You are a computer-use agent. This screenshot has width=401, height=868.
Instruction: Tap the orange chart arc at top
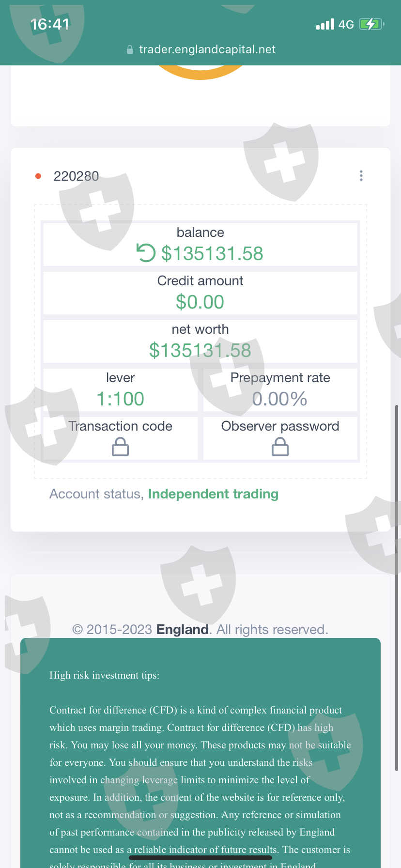[200, 74]
